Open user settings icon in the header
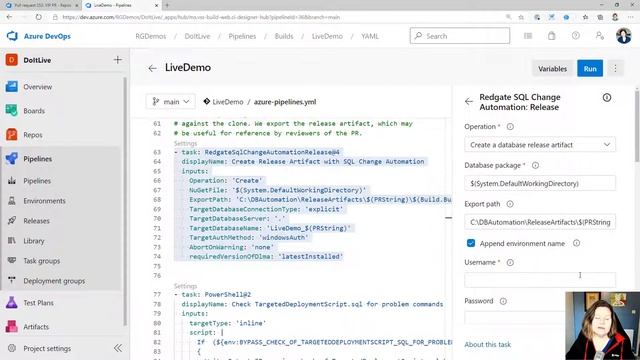The width and height of the screenshot is (640, 360). (x=600, y=36)
